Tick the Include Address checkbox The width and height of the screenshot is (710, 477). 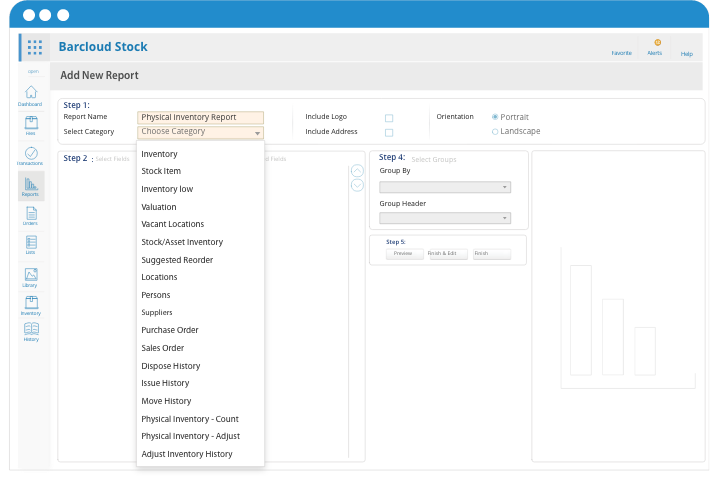pyautogui.click(x=389, y=132)
